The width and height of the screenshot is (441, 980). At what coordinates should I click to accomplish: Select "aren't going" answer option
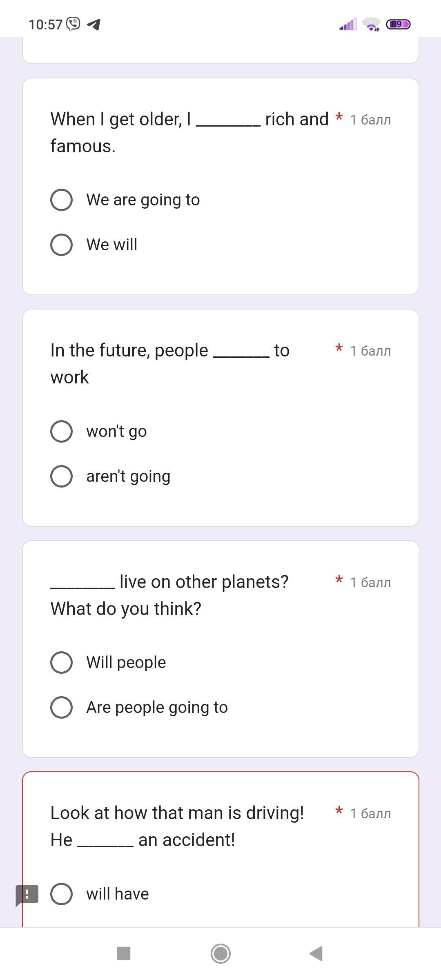(61, 476)
